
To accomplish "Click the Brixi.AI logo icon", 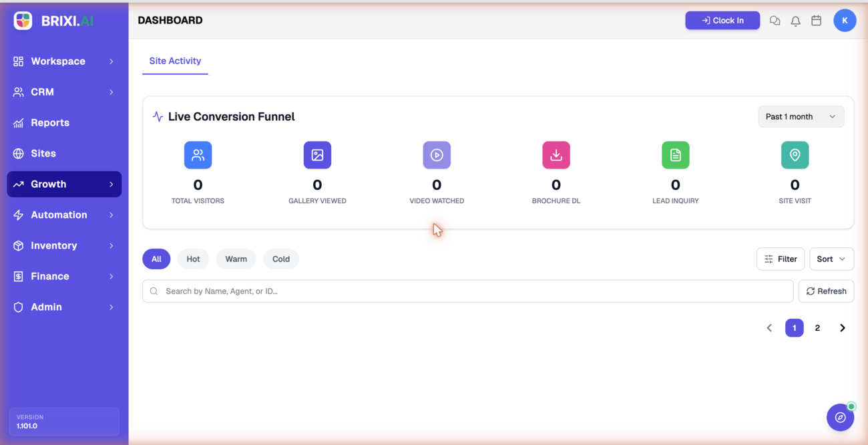I will (23, 21).
